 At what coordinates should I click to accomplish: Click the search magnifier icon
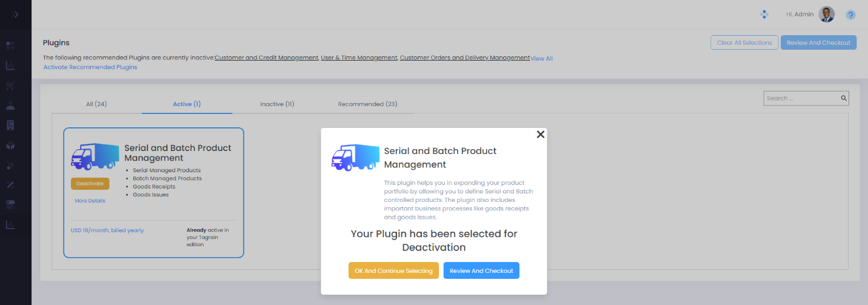843,98
